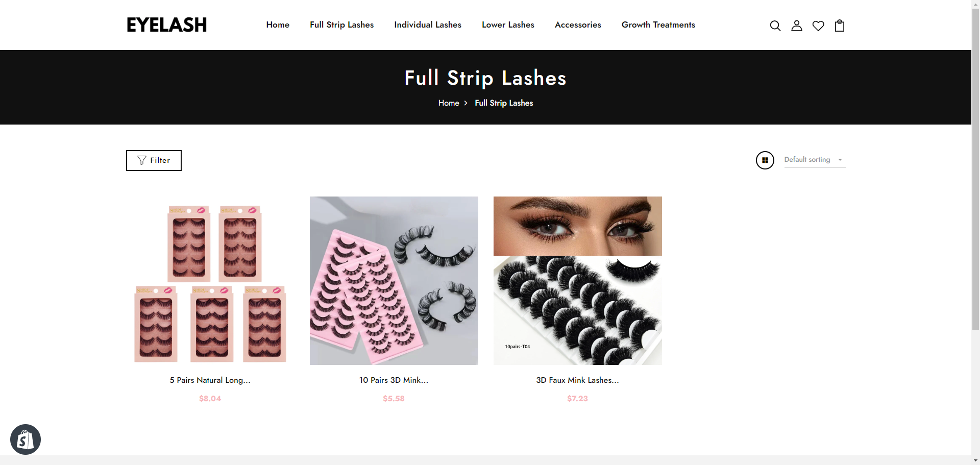
Task: Open Individual Lashes menu item
Action: [428, 25]
